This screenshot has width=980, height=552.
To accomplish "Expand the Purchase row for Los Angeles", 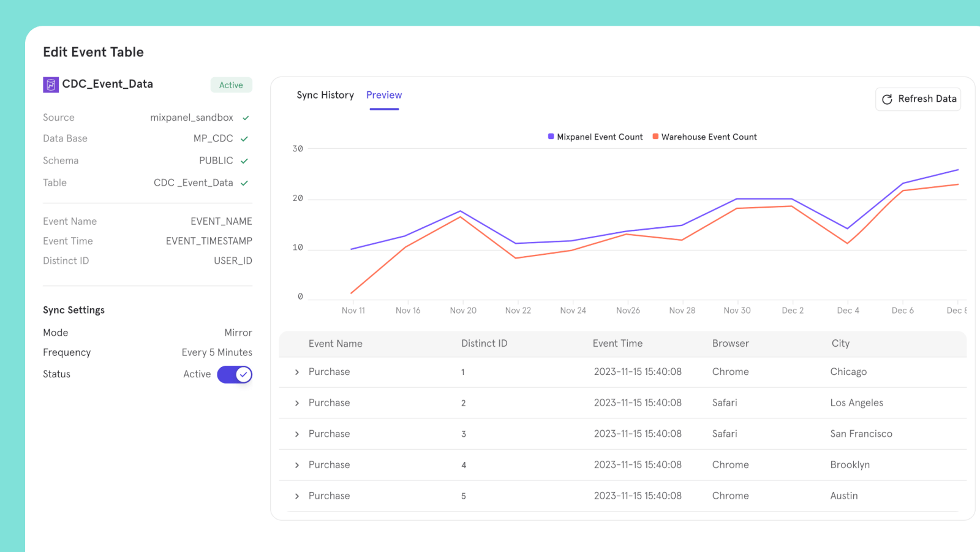I will (x=297, y=403).
